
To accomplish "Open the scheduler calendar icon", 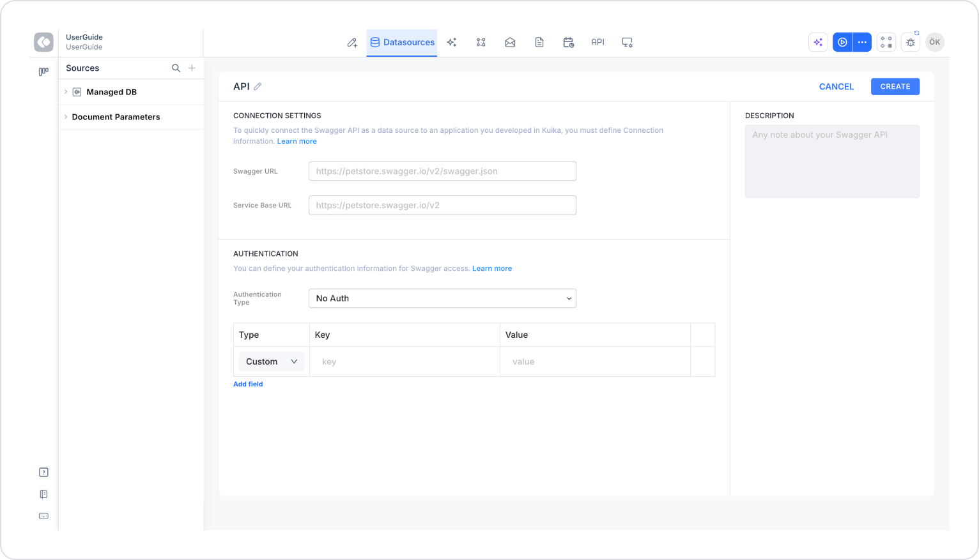I will point(568,43).
